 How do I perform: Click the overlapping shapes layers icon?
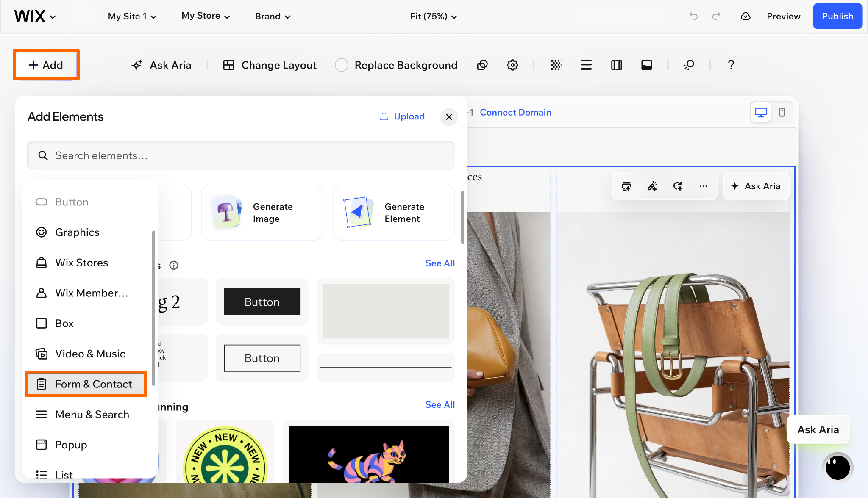point(482,65)
